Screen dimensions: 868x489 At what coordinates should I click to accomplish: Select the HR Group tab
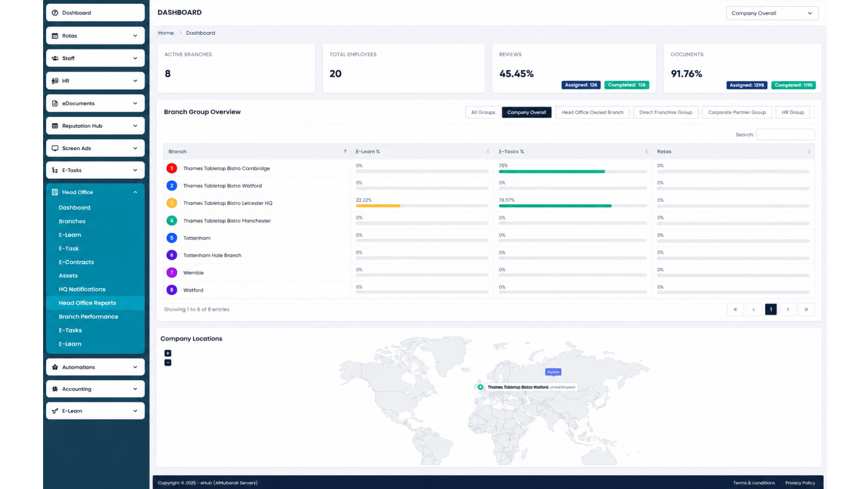tap(793, 112)
